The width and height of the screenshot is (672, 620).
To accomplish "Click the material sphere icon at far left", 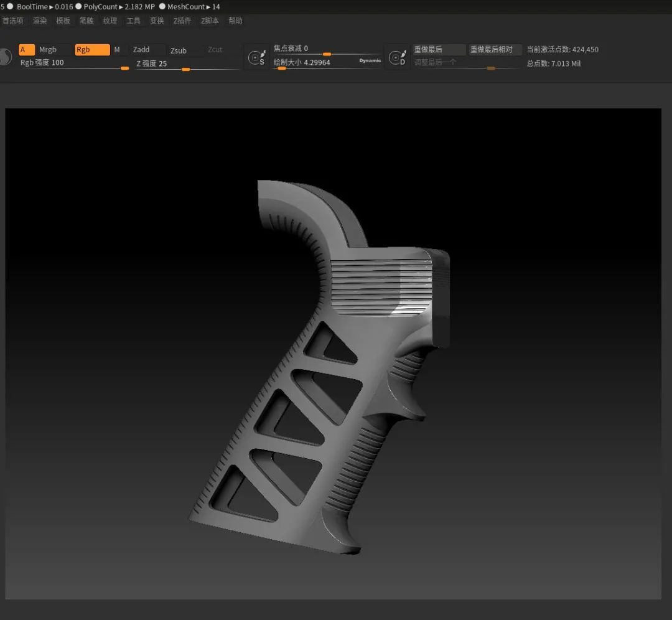I will point(4,57).
